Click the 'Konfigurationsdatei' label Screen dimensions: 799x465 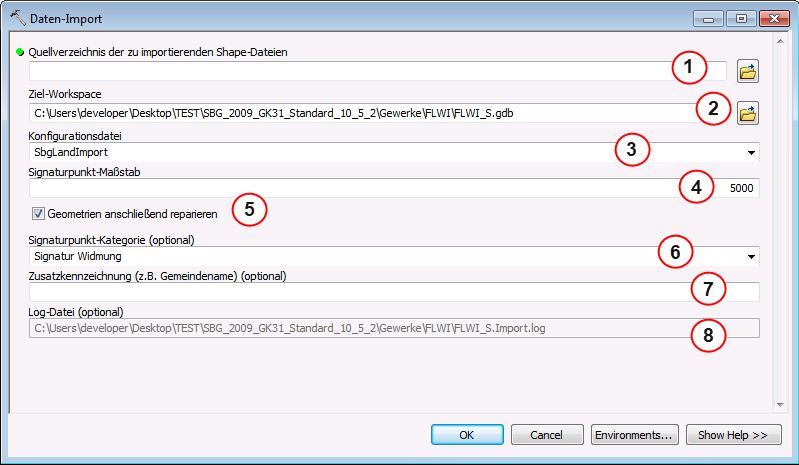(x=75, y=136)
